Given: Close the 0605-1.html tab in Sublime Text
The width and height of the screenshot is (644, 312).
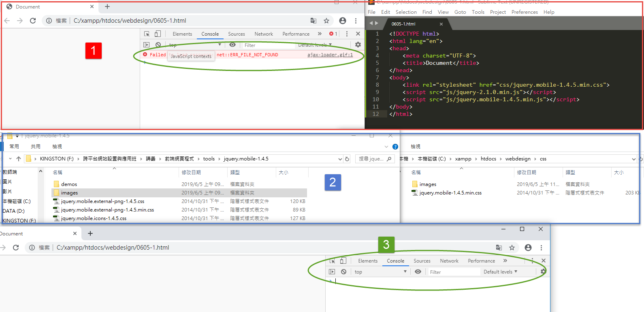Looking at the screenshot, I should click(x=441, y=24).
